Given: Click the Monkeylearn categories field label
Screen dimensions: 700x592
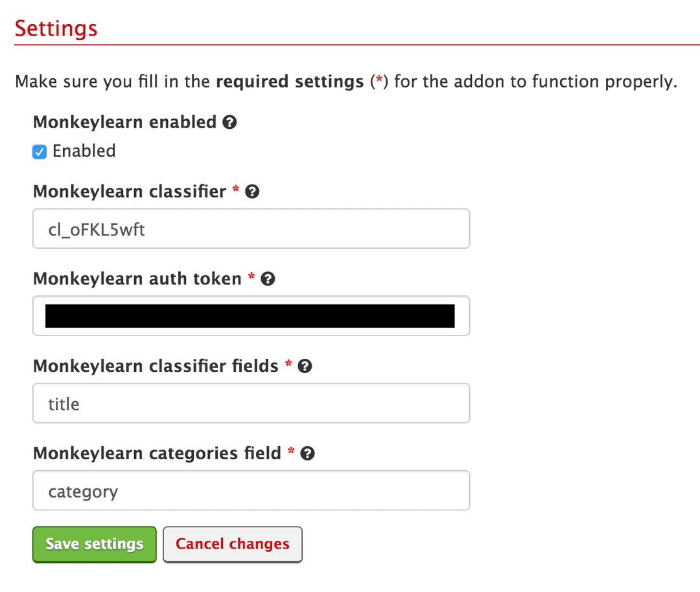Looking at the screenshot, I should point(157,453).
